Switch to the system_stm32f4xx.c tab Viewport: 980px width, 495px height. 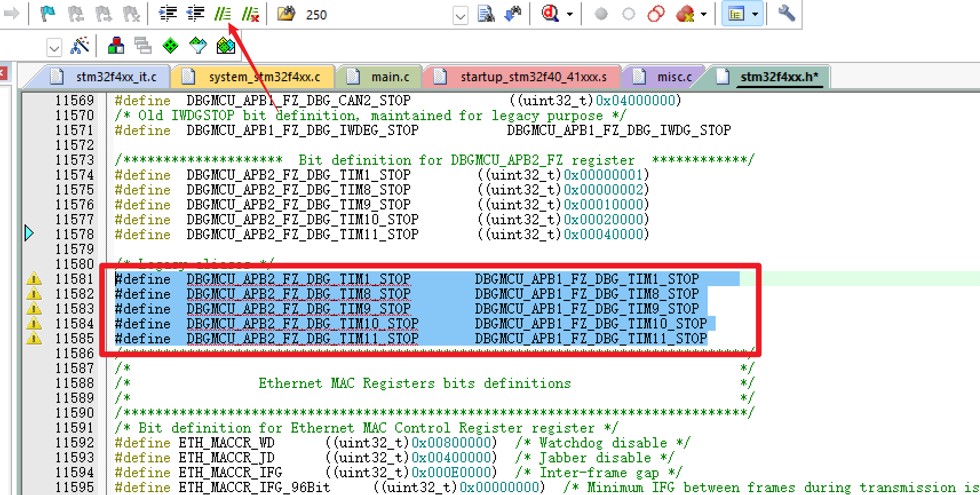pyautogui.click(x=264, y=77)
